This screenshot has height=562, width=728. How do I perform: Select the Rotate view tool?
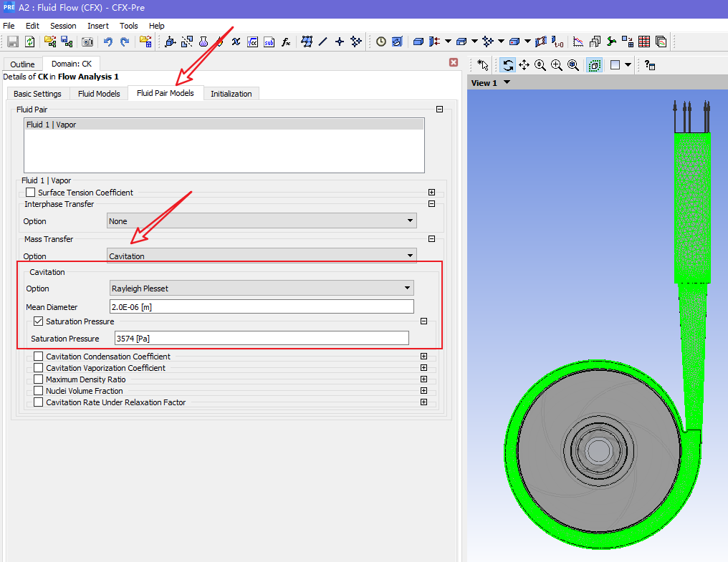pos(508,65)
